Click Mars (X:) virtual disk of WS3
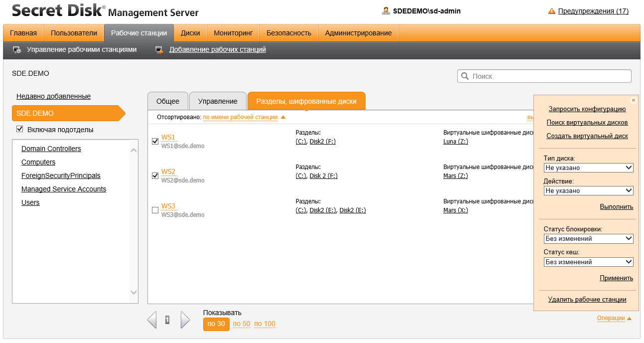Viewport: 644px width, 343px height. [x=456, y=210]
